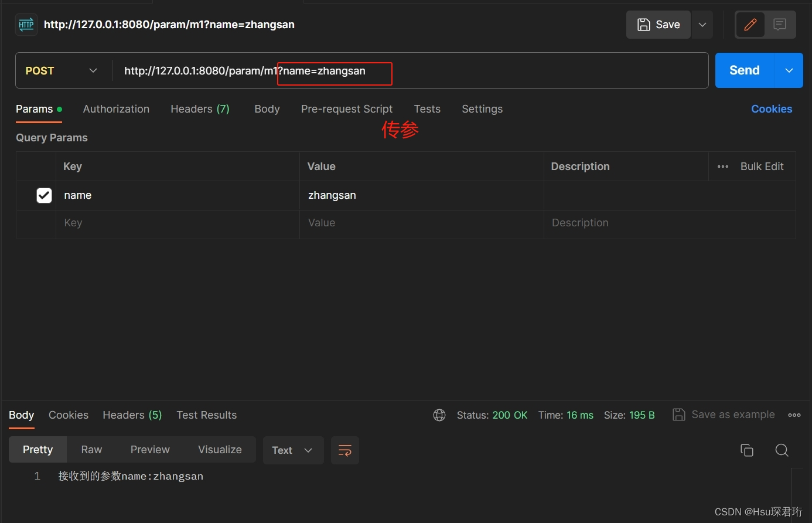Click the network globe icon in response bar
Screen dimensions: 812x523
pos(439,415)
